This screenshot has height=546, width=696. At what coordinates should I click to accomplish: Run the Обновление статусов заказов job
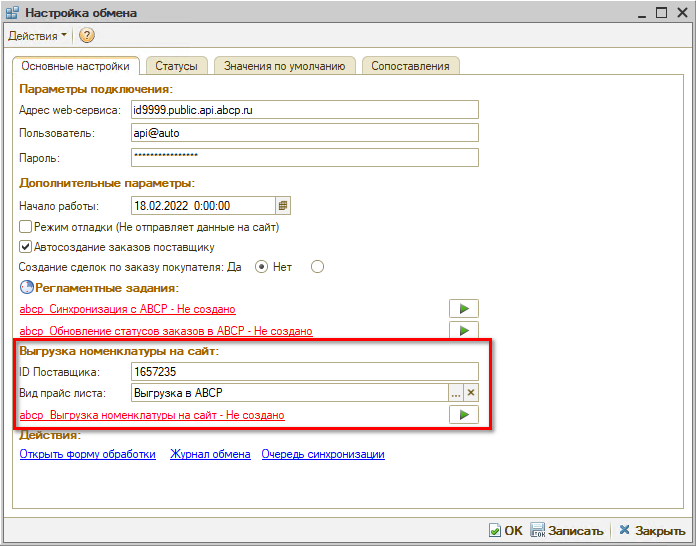coord(464,330)
